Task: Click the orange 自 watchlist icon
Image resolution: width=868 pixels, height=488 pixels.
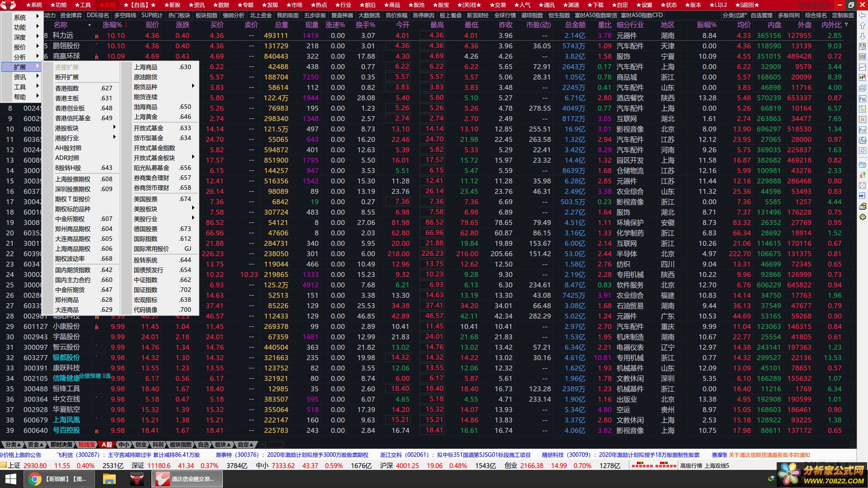Action: pos(863,119)
